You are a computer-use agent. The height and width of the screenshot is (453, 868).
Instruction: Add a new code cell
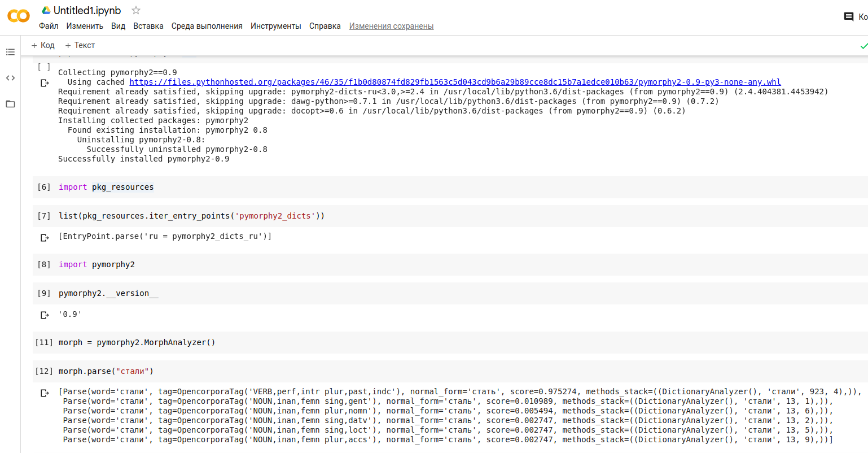[x=43, y=45]
